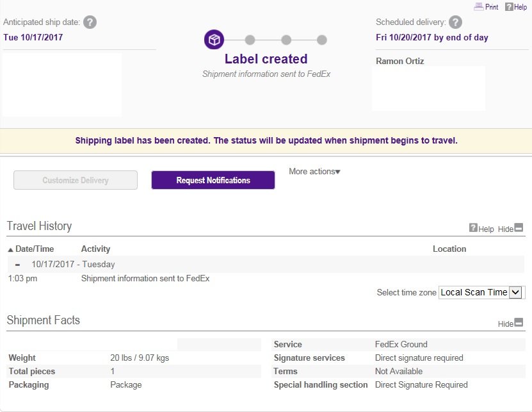Click the Scheduled delivery help icon
532x412 pixels.
tap(455, 22)
